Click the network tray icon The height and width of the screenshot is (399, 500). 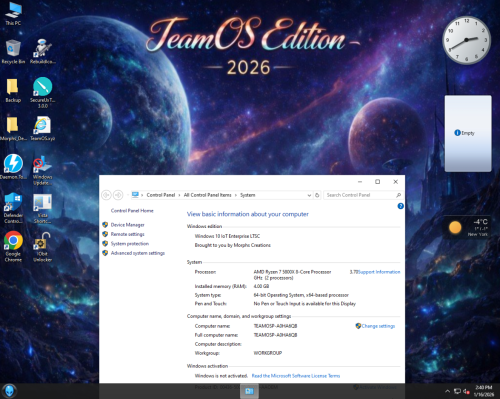457,391
